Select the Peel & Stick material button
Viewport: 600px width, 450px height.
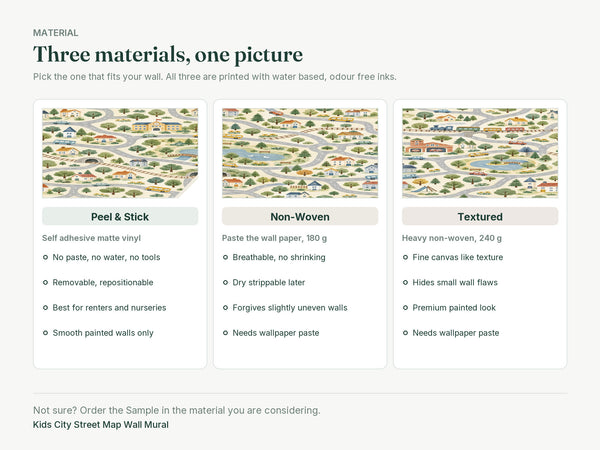coord(120,217)
